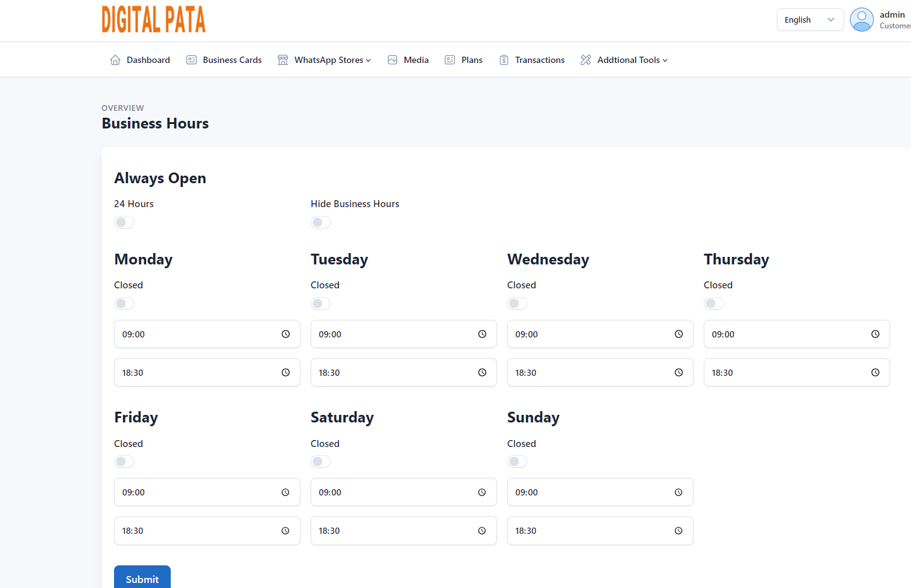Click Saturday opening time 09:00 field
911x588 pixels.
(x=404, y=492)
